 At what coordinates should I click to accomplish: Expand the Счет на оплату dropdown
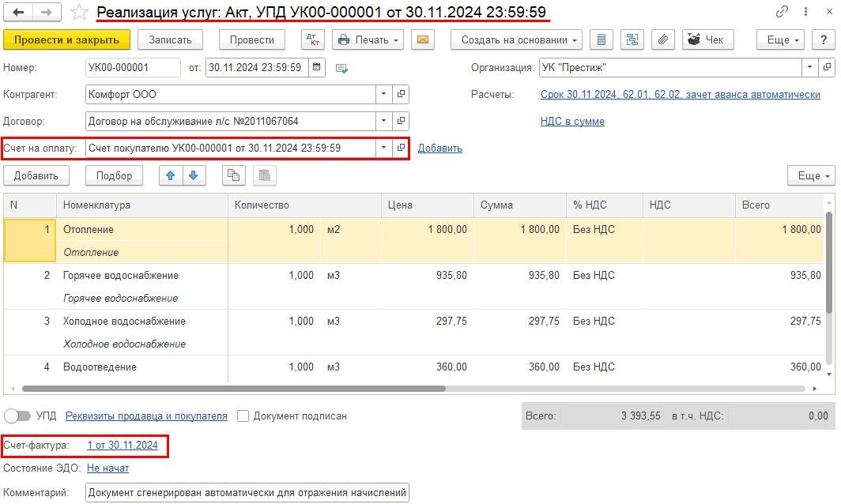[383, 148]
